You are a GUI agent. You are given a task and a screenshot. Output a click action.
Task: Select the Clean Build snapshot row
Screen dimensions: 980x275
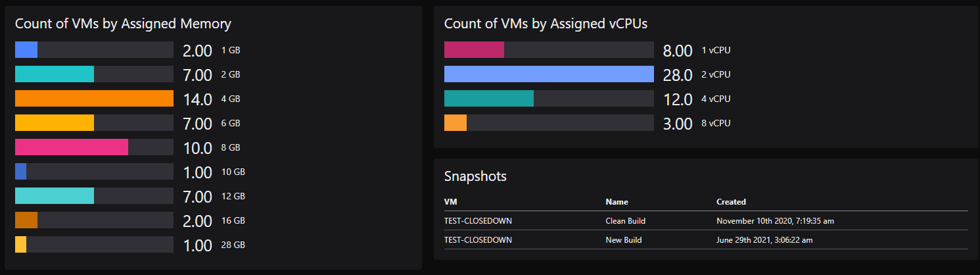(x=706, y=221)
